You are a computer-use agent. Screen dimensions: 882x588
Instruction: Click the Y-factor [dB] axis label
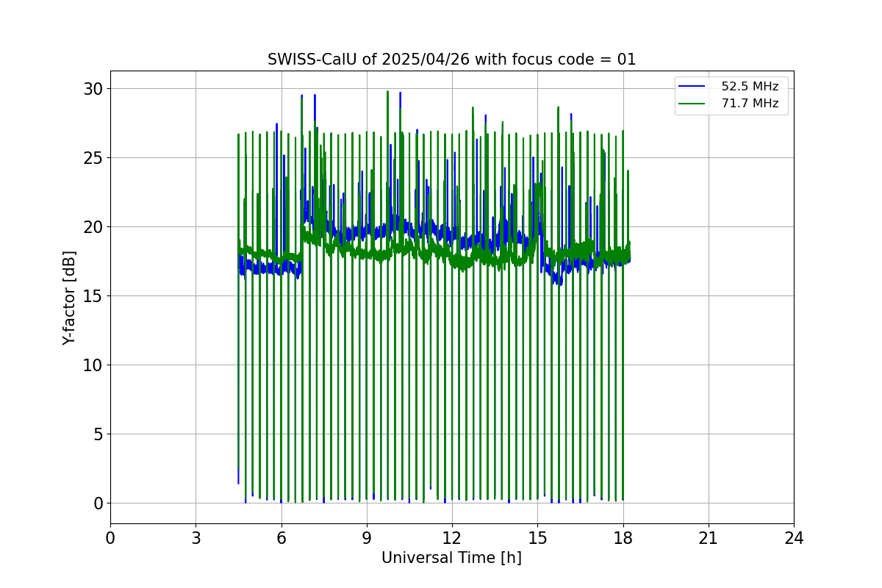coord(69,297)
